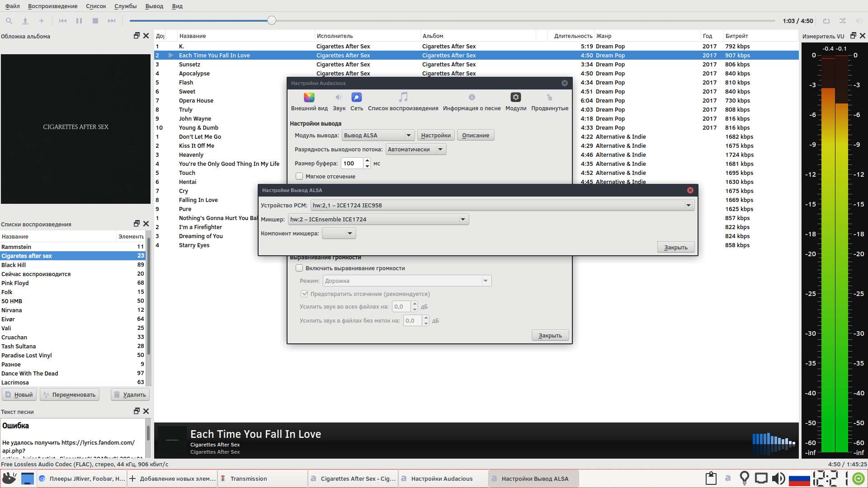Open Сеть settings category
The image size is (868, 488).
(x=357, y=102)
